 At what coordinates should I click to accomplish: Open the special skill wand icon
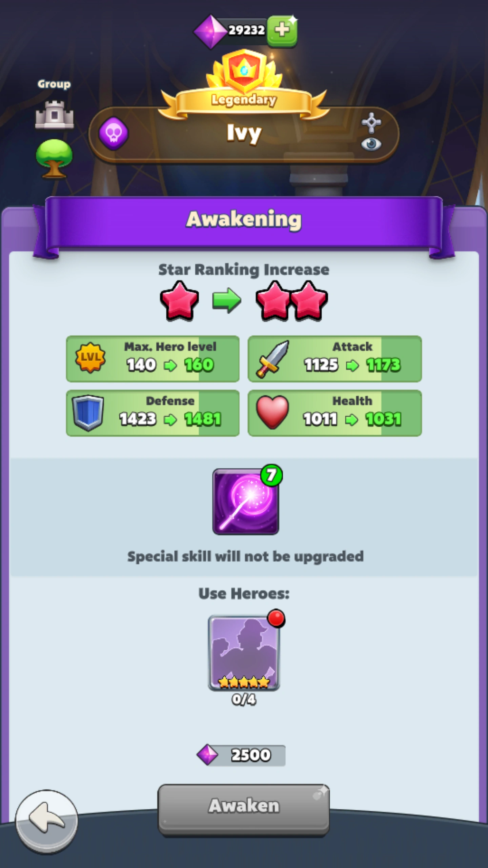pos(246,501)
